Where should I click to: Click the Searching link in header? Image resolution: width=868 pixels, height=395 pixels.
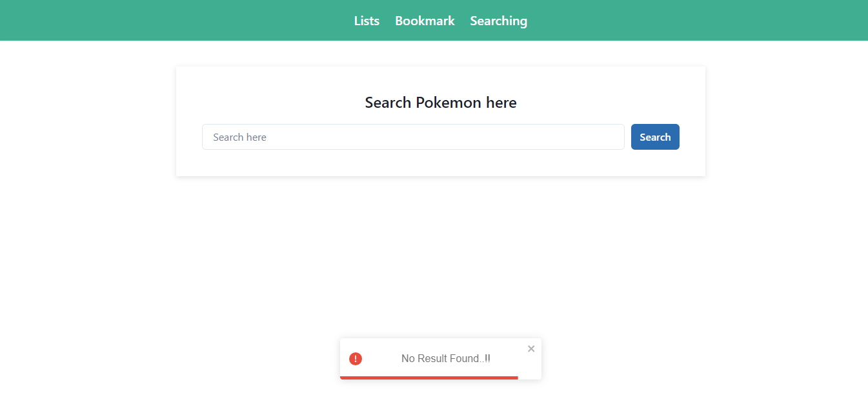(x=498, y=21)
